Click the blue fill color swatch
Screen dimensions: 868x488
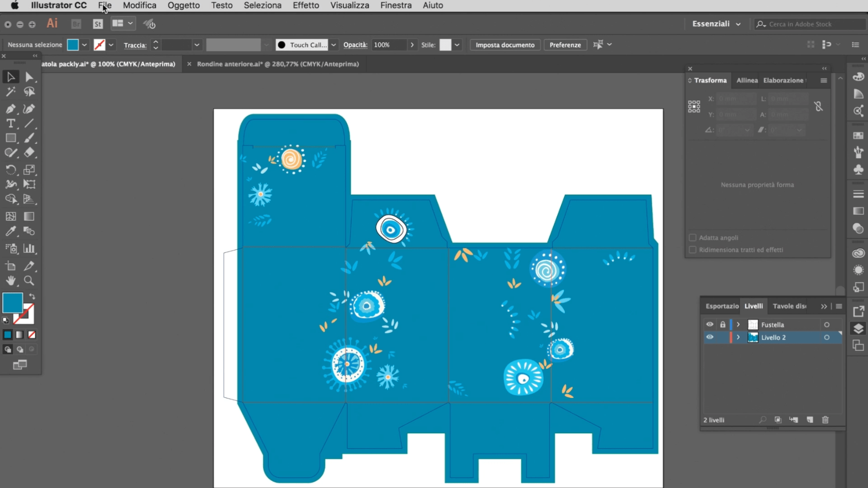[x=13, y=304]
